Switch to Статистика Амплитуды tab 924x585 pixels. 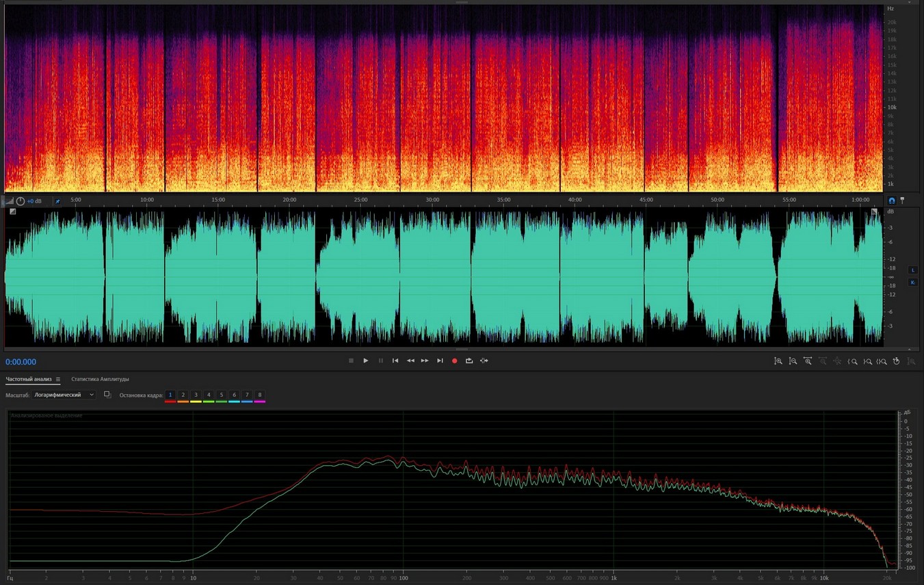100,379
